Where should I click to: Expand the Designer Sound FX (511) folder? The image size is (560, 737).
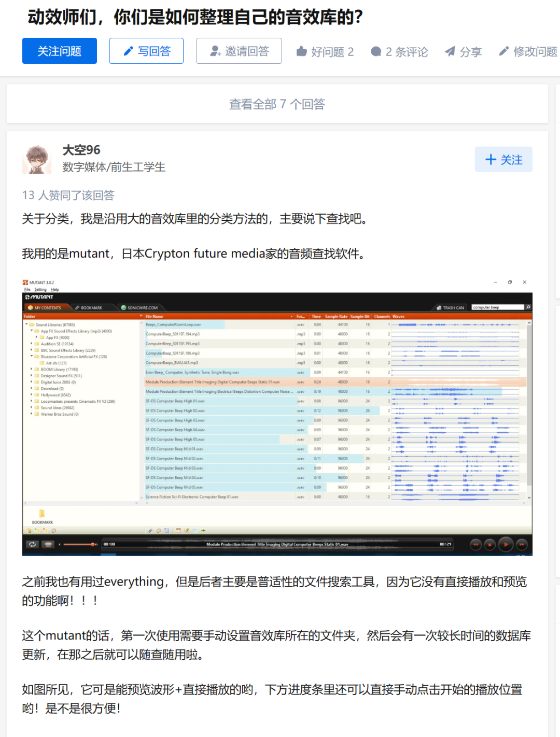coord(32,376)
